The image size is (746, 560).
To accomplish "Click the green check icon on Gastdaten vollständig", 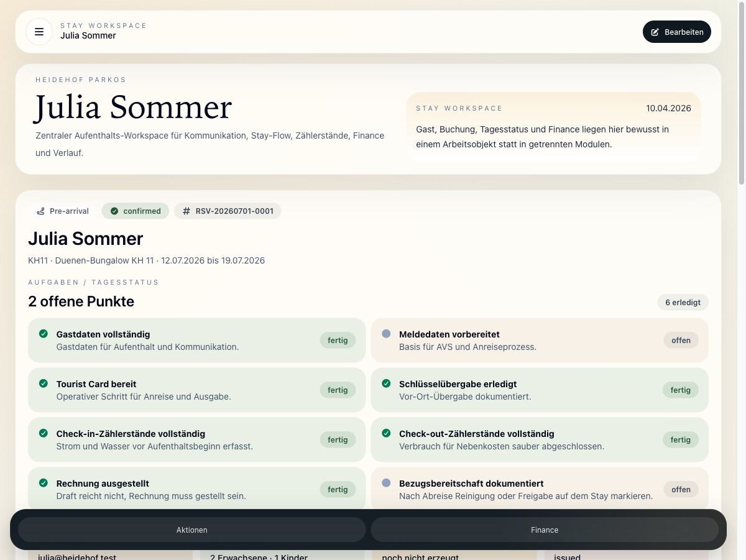I will tap(43, 334).
